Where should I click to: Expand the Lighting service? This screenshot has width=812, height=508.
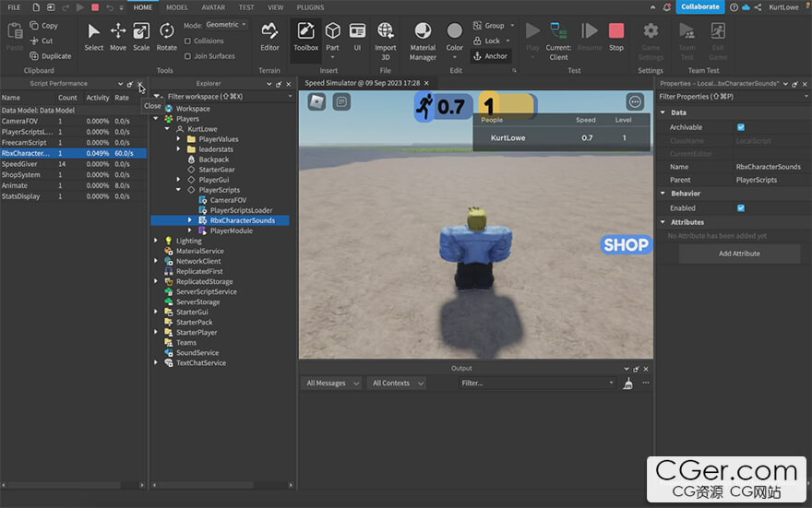point(156,241)
